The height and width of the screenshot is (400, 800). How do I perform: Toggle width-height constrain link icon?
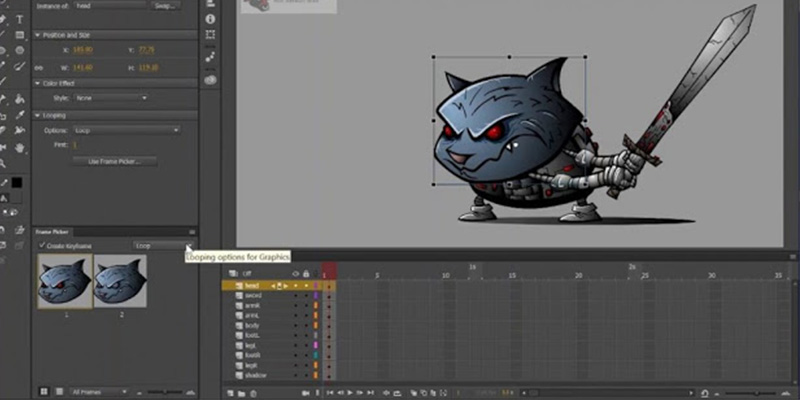click(x=38, y=67)
